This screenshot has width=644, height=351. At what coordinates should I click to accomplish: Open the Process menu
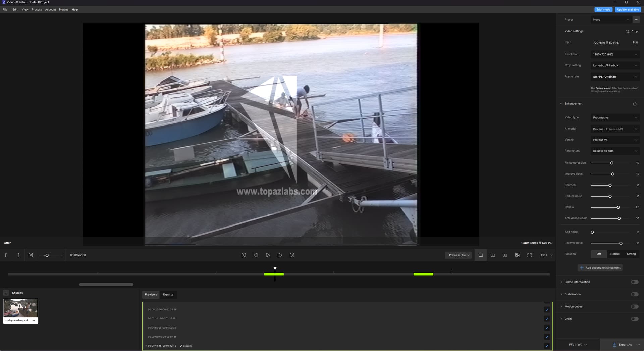37,9
